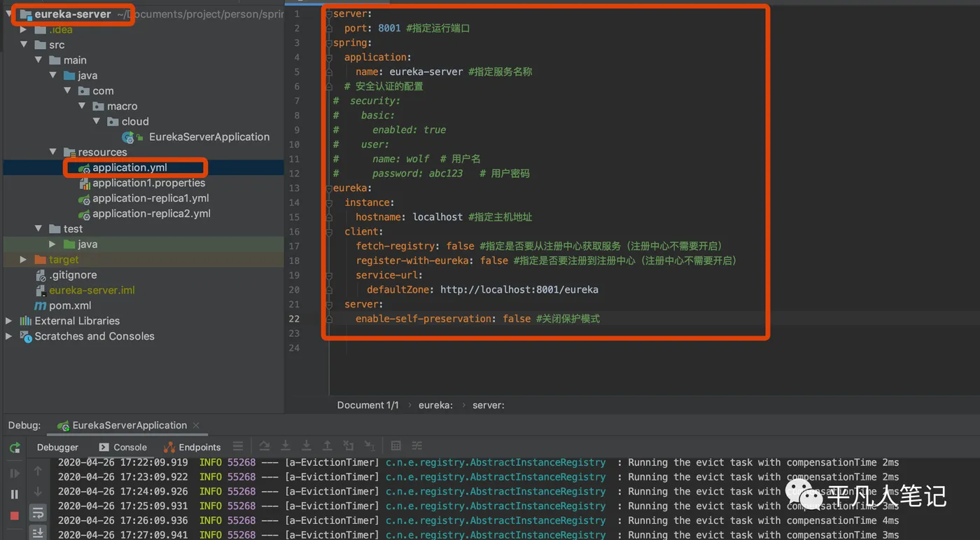This screenshot has width=980, height=540.
Task: Select application.yml in project tree
Action: [x=129, y=167]
